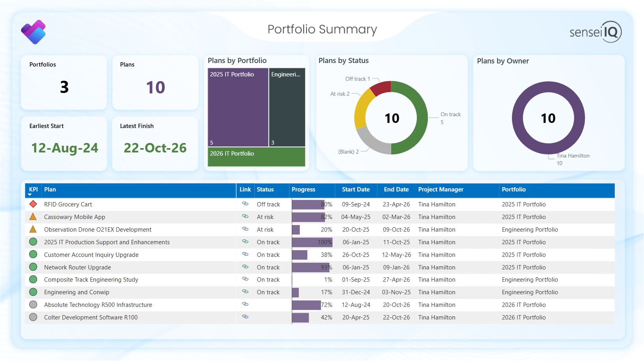Click the link icon for Network Router Upgrade
Image resolution: width=644 pixels, height=362 pixels.
click(245, 267)
